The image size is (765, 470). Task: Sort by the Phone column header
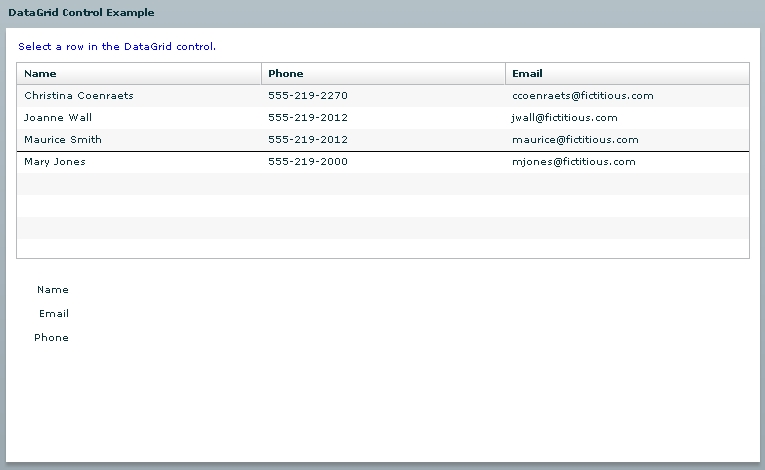(383, 74)
